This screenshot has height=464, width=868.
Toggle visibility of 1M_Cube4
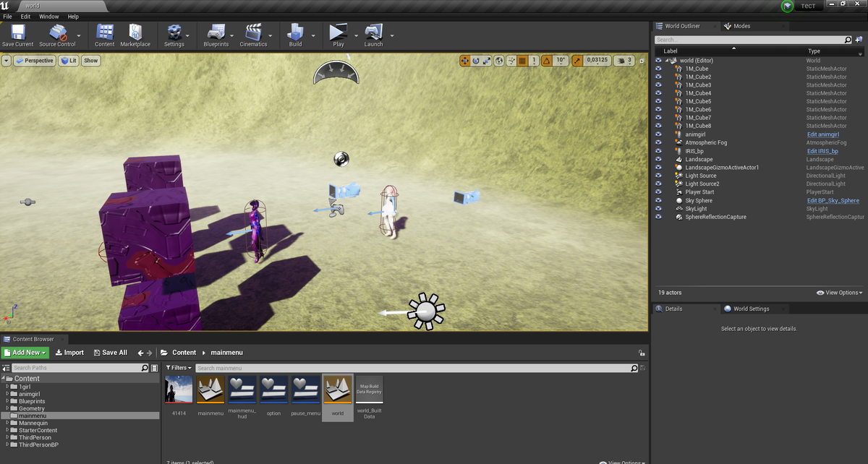[x=658, y=93]
